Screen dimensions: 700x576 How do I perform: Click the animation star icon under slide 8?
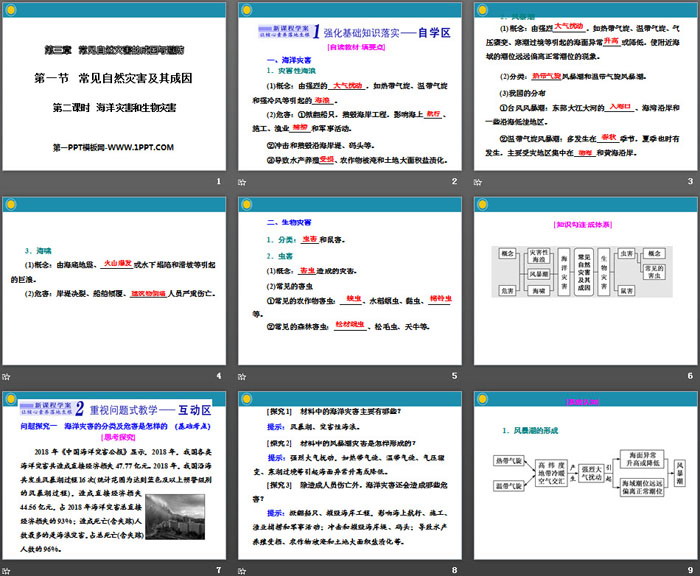click(x=244, y=568)
